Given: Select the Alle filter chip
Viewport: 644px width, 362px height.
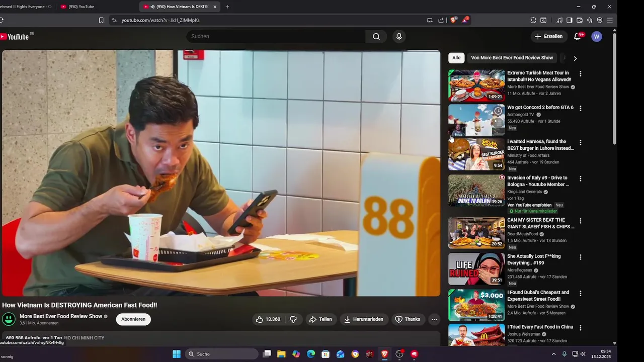Looking at the screenshot, I should 456,58.
